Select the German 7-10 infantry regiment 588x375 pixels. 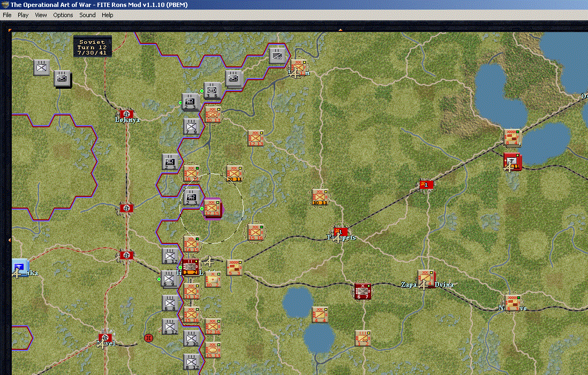pos(191,338)
